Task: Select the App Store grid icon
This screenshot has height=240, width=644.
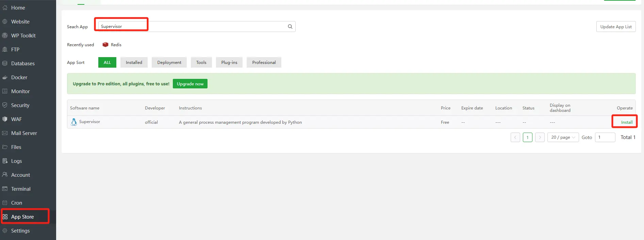Action: point(5,217)
